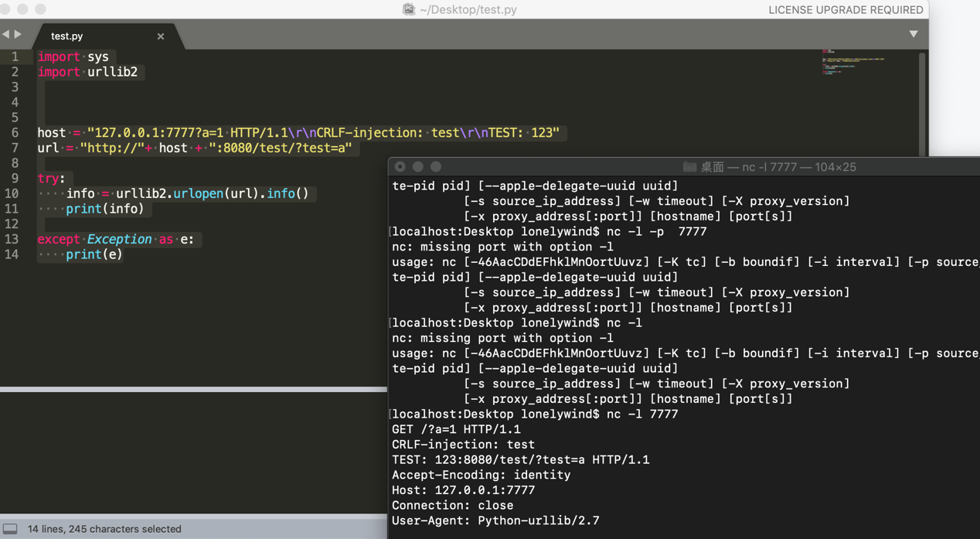Open the tab list dropdown arrow
The width and height of the screenshot is (980, 539).
coord(914,34)
